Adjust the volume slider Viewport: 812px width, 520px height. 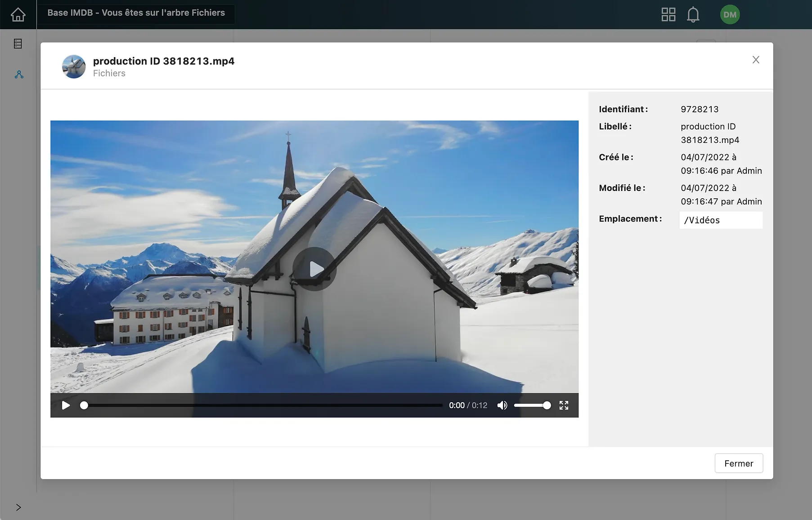(x=533, y=405)
